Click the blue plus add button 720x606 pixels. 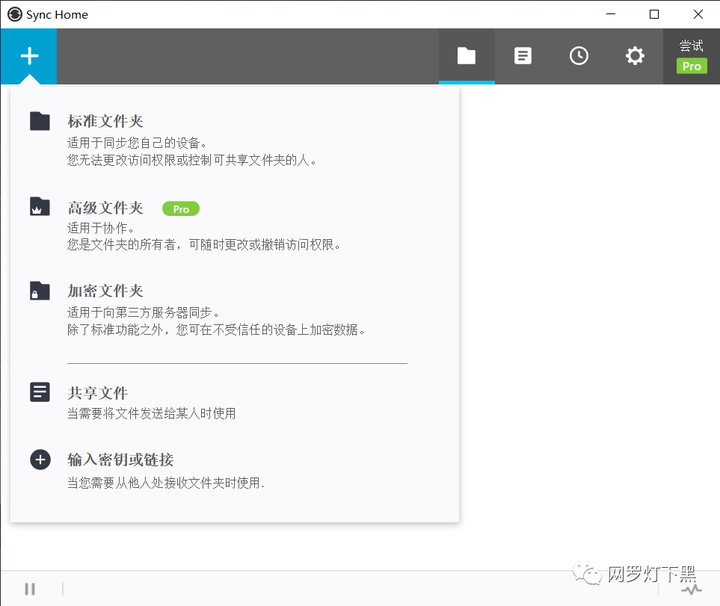click(x=29, y=56)
